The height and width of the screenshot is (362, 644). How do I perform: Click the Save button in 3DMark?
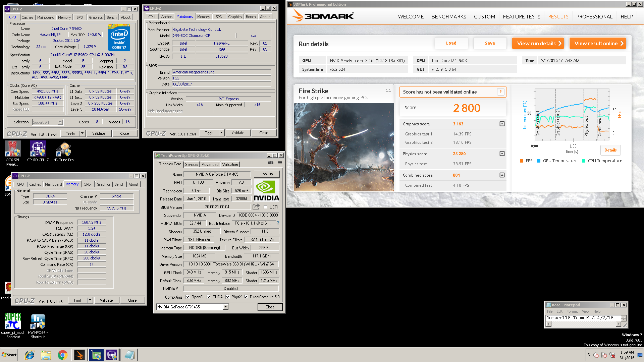[490, 43]
